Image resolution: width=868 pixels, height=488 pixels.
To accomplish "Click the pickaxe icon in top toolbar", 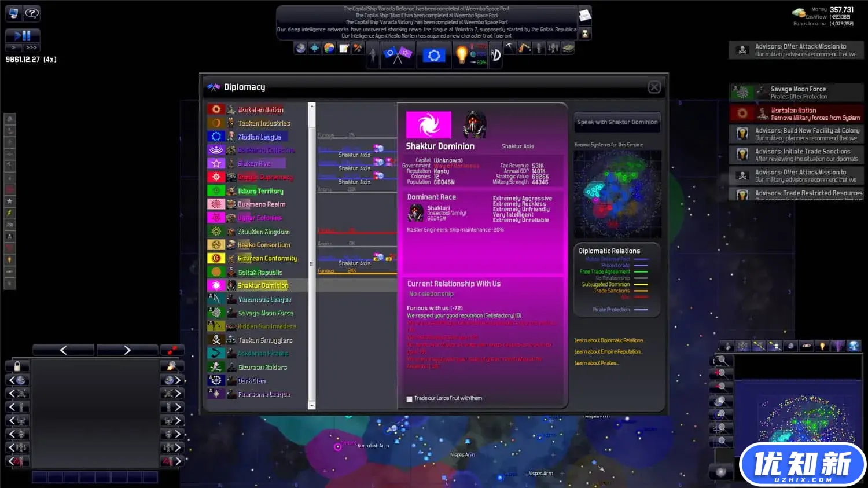I will click(x=509, y=48).
